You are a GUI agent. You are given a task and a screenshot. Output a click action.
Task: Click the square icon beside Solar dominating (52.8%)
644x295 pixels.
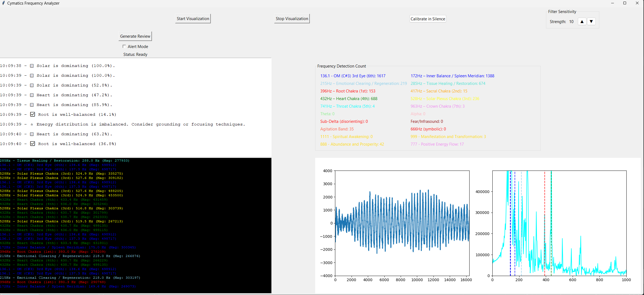click(32, 85)
